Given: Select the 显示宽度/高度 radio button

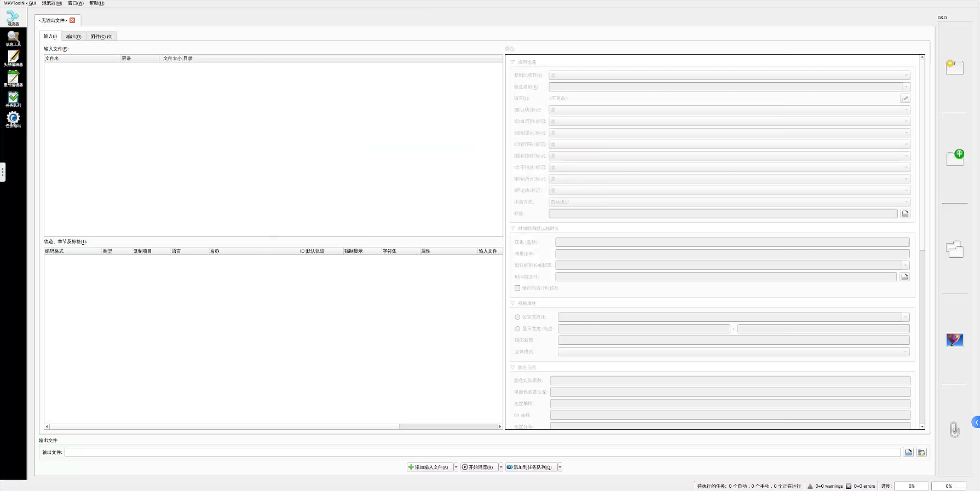Looking at the screenshot, I should [x=517, y=328].
